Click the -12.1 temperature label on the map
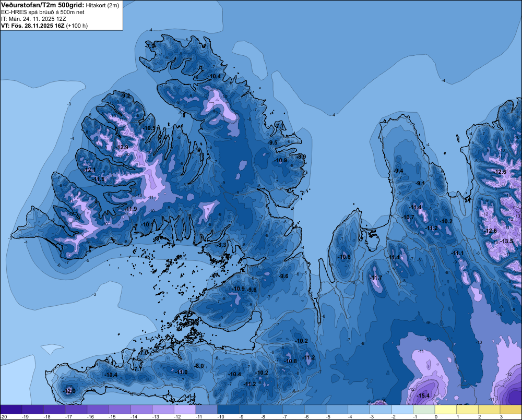The width and height of the screenshot is (522, 420). coord(89,170)
